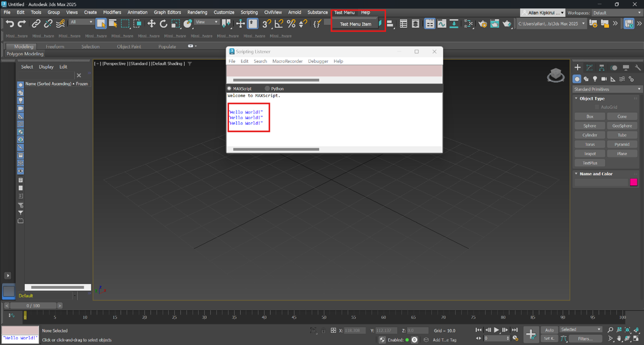
Task: Open the Rendered Frame Window icon
Action: 495,23
